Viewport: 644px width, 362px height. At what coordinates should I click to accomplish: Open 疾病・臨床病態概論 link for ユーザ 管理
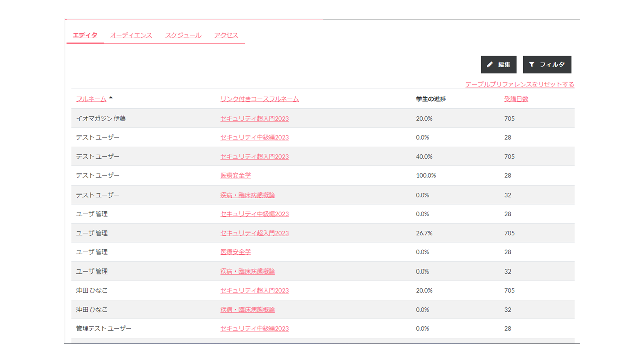[248, 271]
